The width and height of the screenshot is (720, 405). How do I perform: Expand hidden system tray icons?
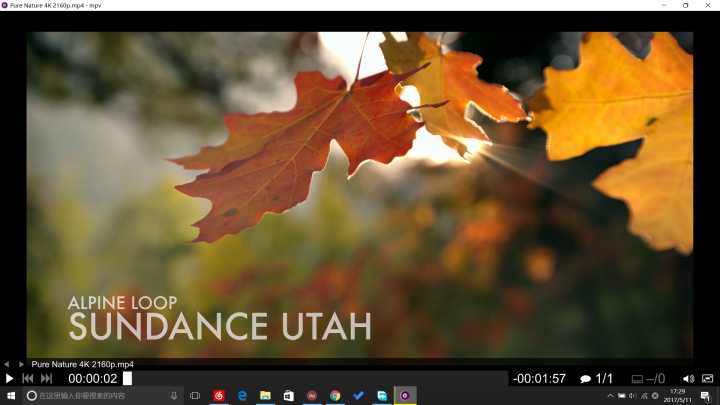point(610,396)
